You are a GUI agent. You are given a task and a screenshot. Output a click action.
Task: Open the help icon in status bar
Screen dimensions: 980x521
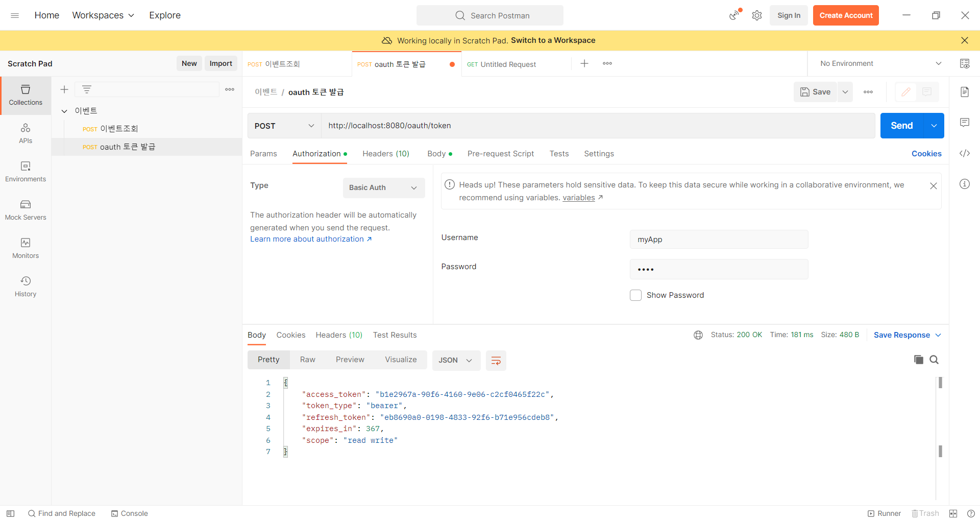[971, 513]
